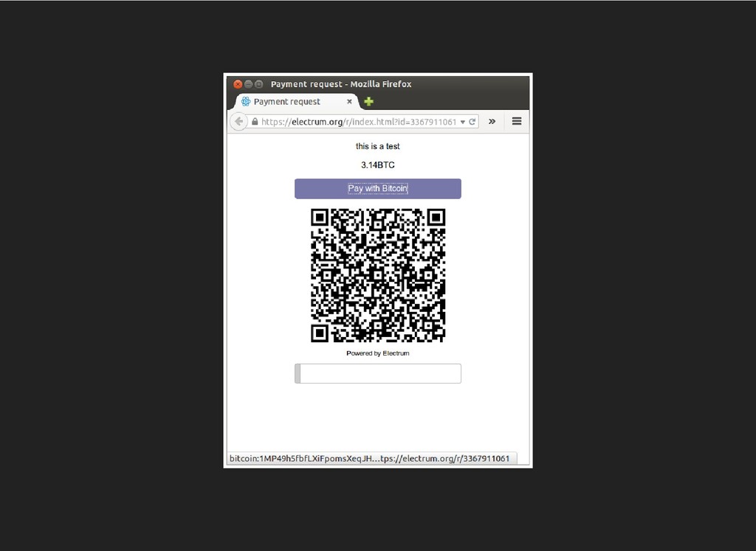This screenshot has height=551, width=756.
Task: Open the Firefox hamburger menu
Action: 516,122
